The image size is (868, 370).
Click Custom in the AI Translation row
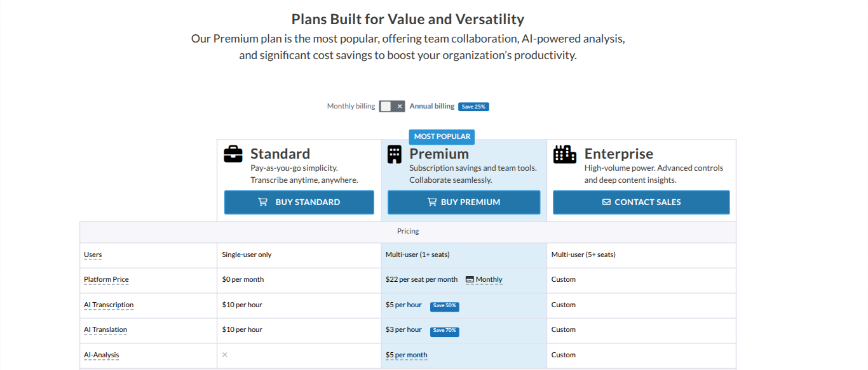click(x=564, y=329)
